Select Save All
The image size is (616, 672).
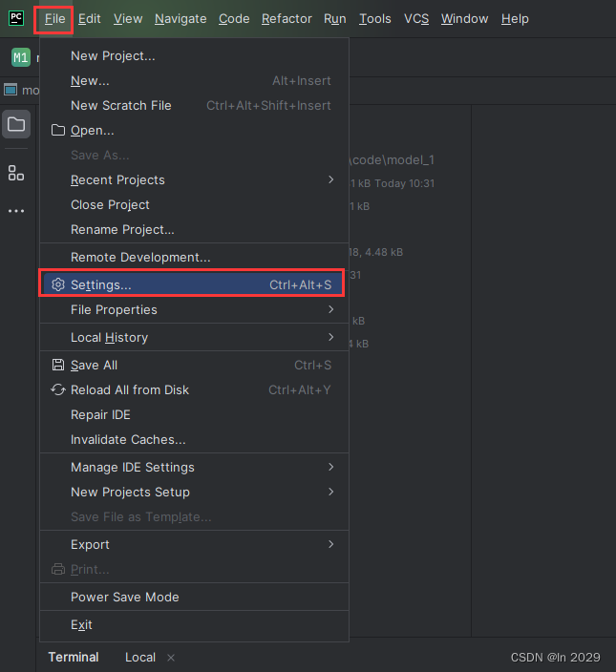(194, 366)
